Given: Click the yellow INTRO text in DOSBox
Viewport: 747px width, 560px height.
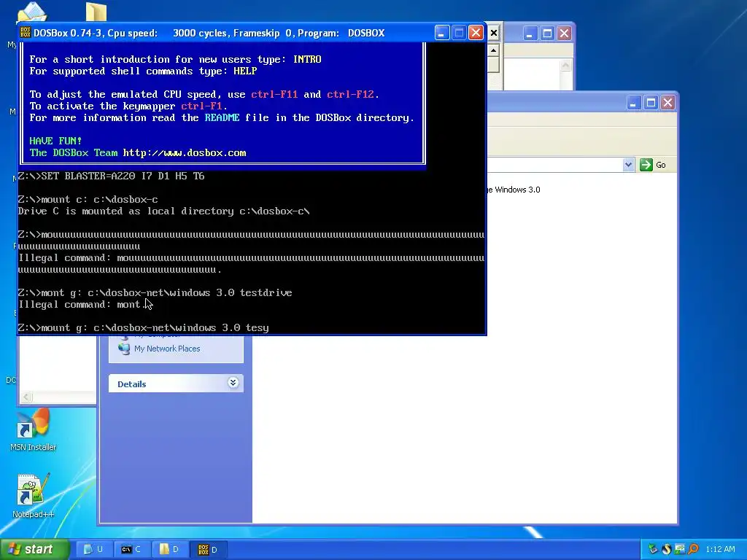Looking at the screenshot, I should pyautogui.click(x=307, y=59).
